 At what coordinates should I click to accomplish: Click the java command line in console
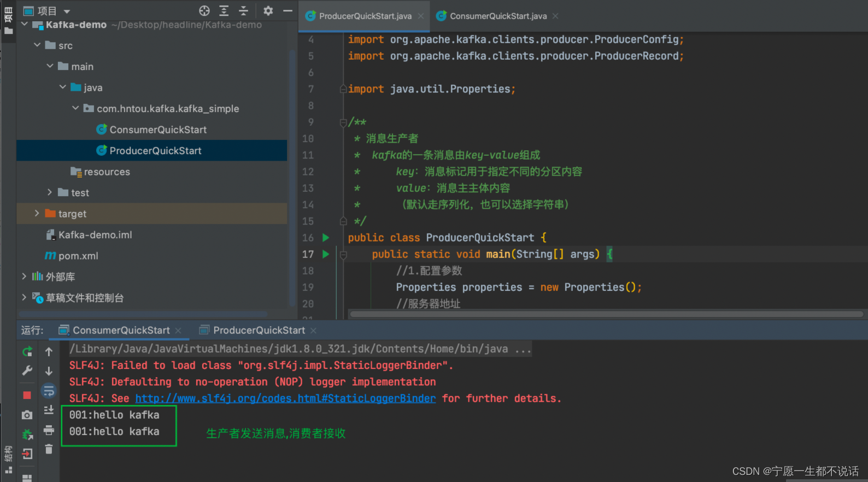300,349
